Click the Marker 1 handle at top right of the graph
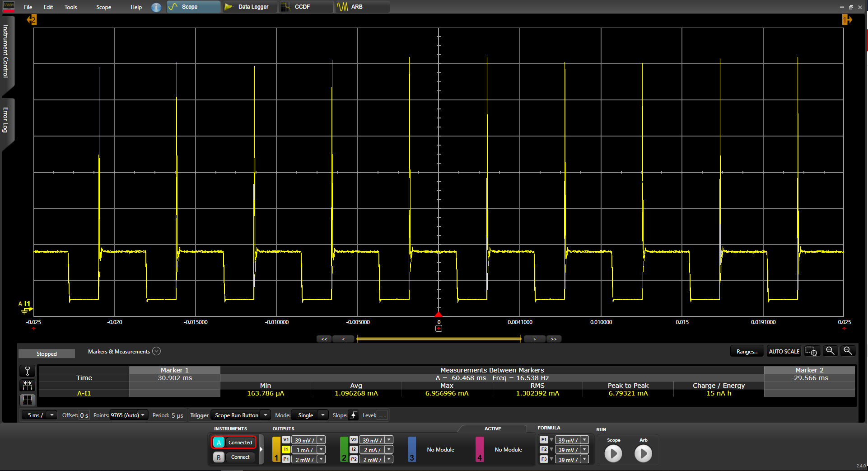This screenshot has width=868, height=471. pyautogui.click(x=847, y=19)
